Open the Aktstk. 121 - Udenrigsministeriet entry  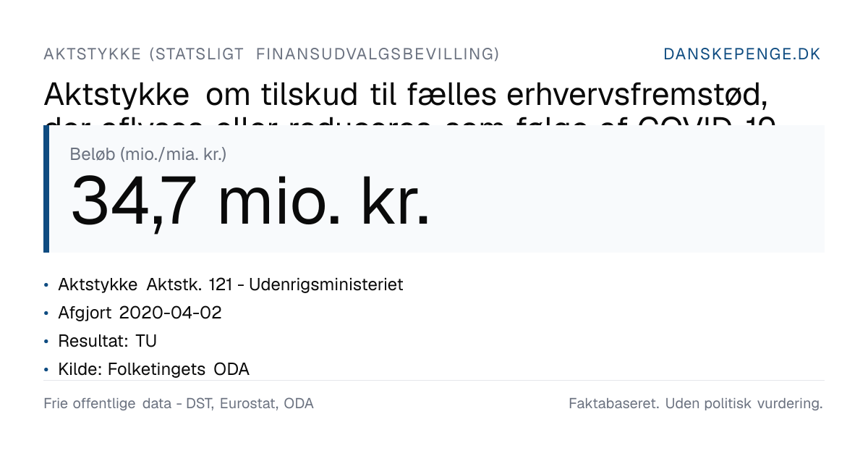[231, 284]
